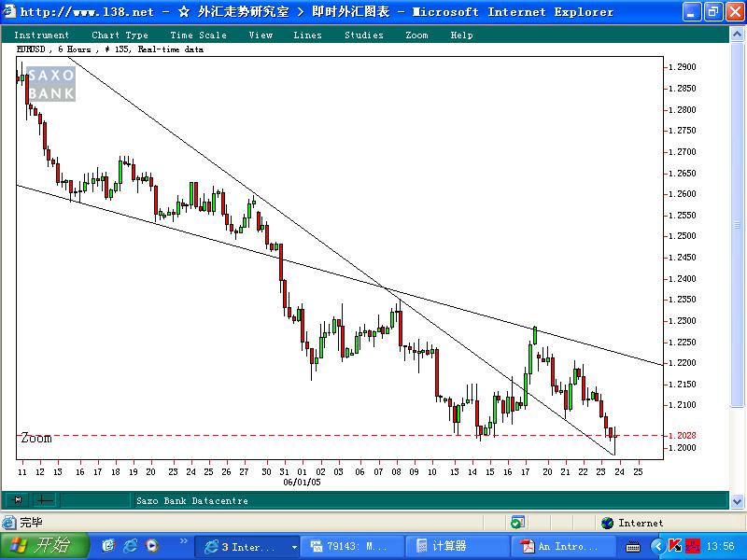Launch Windows Media Player from Quick Launch
Screen dimensions: 747x560
pos(152,546)
